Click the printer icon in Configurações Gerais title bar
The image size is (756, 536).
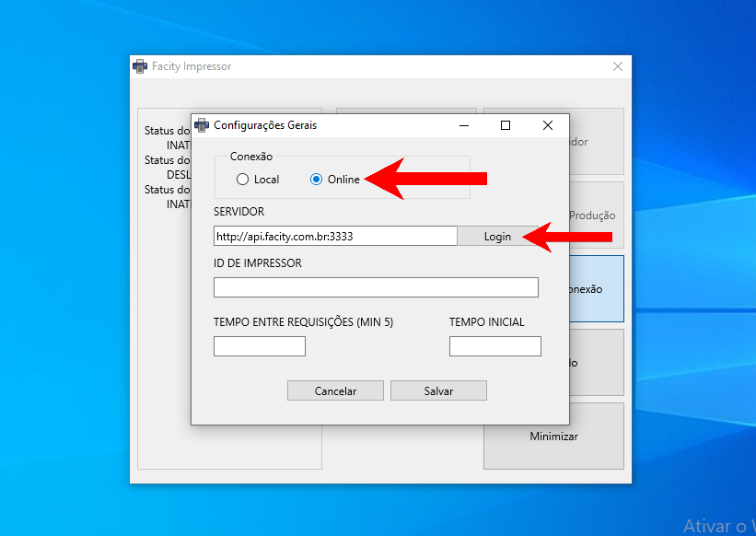(202, 125)
